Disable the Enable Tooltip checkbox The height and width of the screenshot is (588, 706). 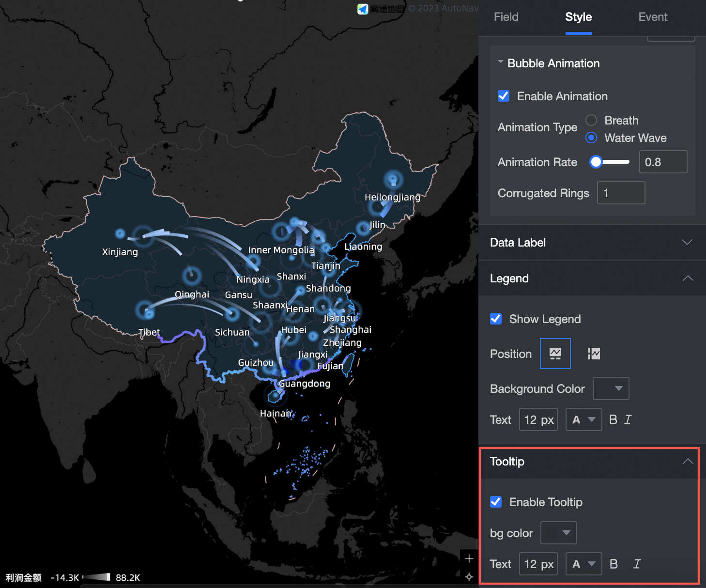pos(495,502)
